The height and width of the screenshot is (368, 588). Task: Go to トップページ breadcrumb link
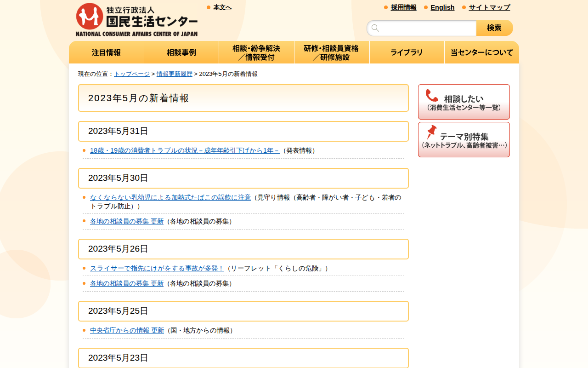pyautogui.click(x=132, y=74)
